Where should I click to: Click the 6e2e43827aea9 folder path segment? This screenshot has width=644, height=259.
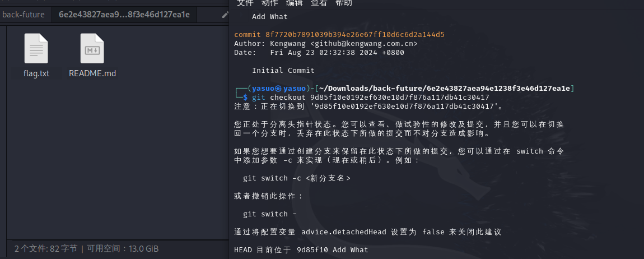124,15
